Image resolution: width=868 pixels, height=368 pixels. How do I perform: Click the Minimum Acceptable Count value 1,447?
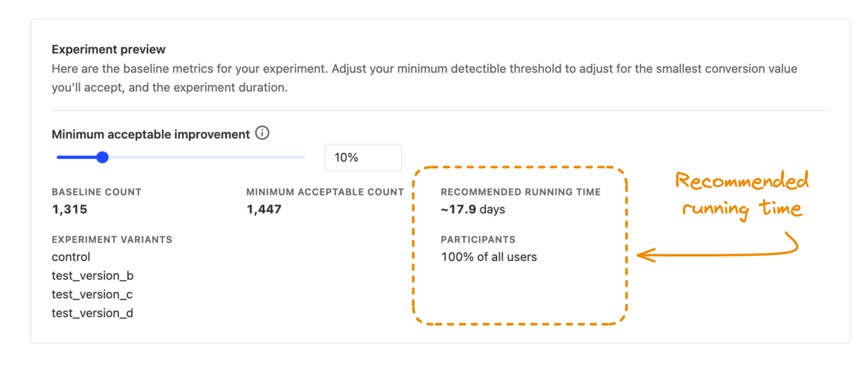tap(264, 209)
